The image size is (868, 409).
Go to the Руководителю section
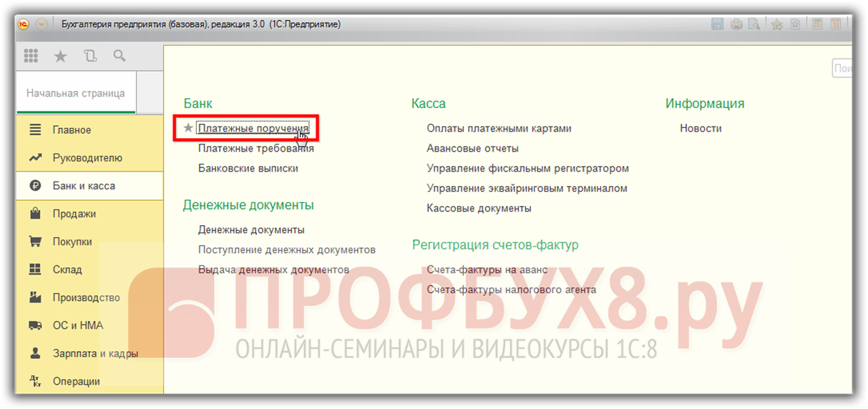[x=87, y=158]
